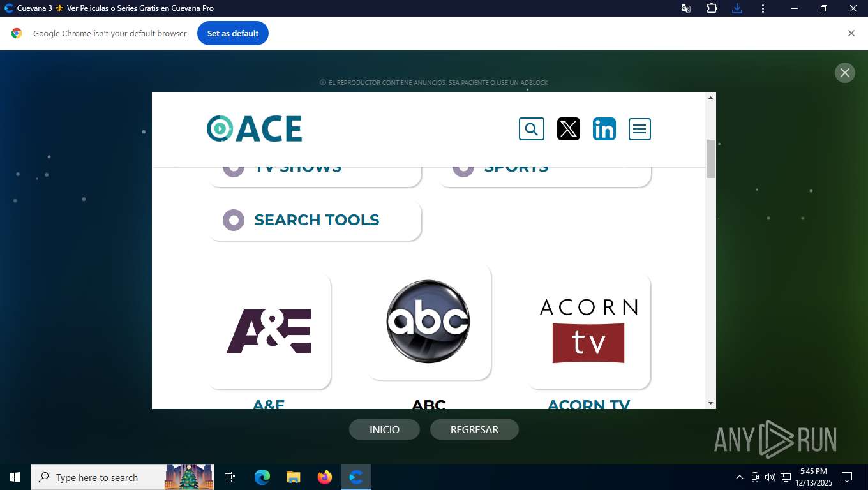
Task: Launch Firefox from taskbar
Action: point(325,477)
